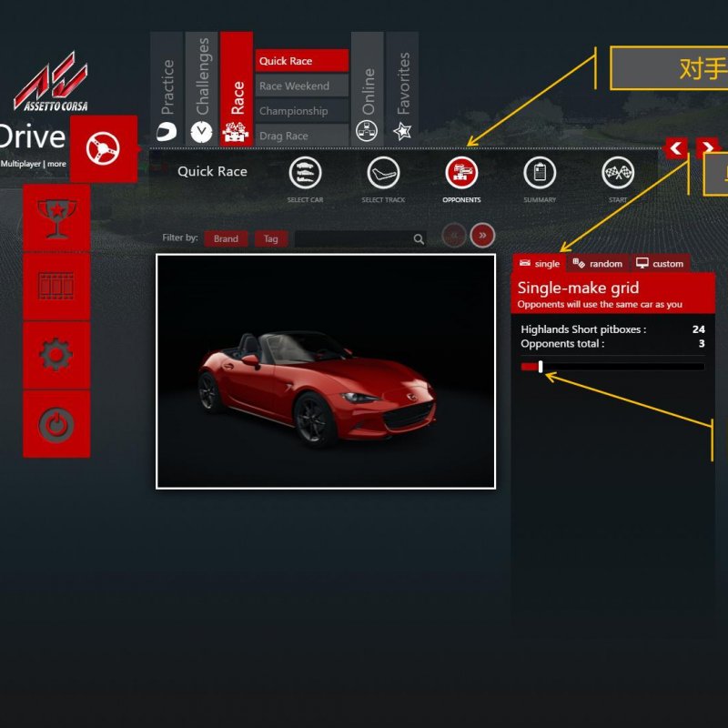Go to the Summary clipboard step icon

pos(540,173)
